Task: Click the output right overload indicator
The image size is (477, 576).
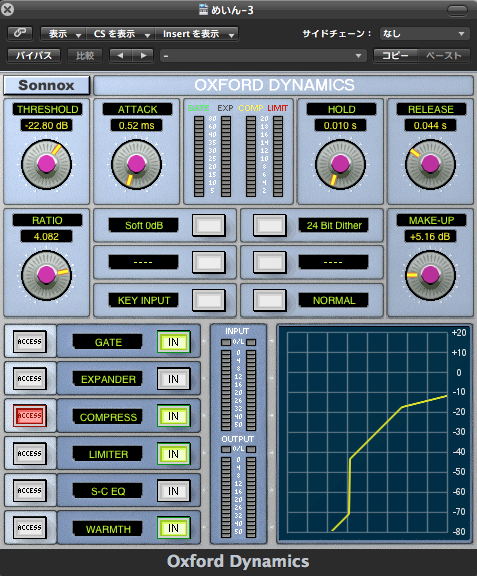Action: (251, 449)
